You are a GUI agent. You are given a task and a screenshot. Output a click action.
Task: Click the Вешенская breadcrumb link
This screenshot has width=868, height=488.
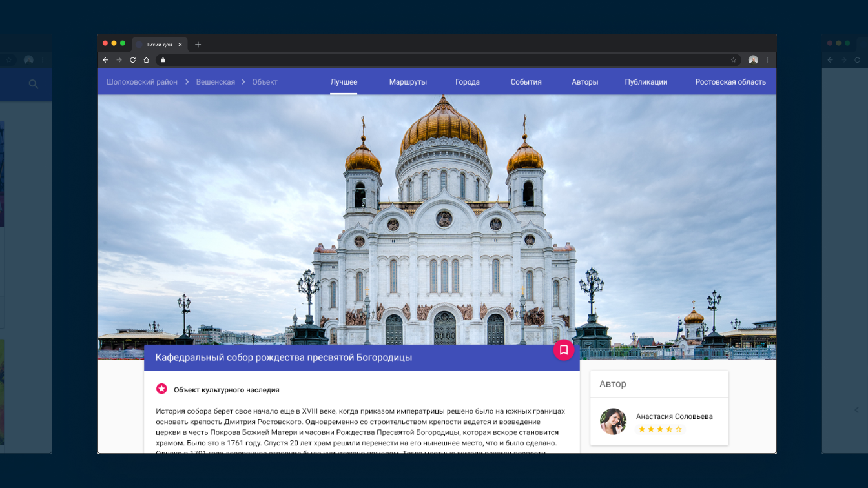[x=215, y=82]
